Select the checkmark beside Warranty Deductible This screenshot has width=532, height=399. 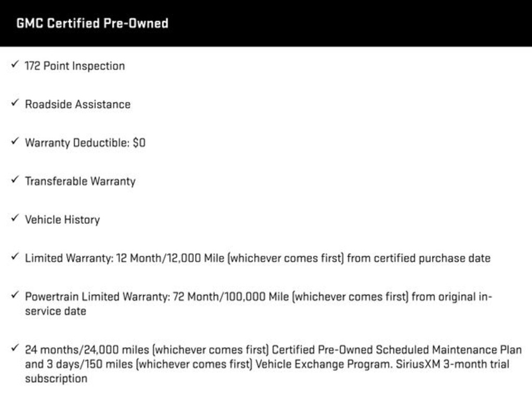click(15, 141)
